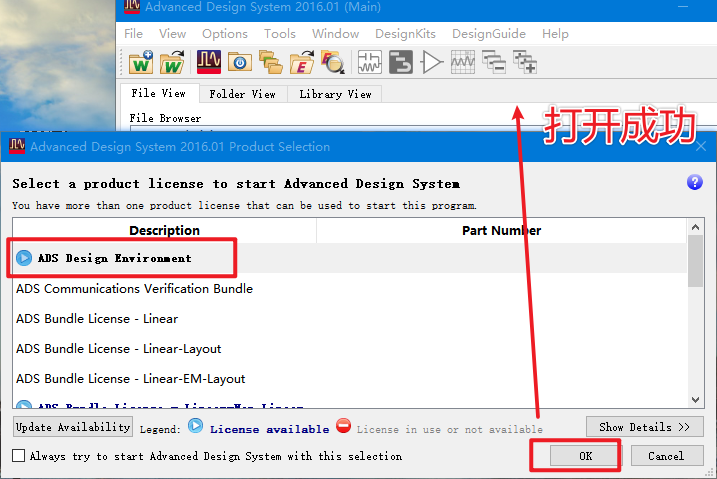
Task: Open the DesignKits menu
Action: tap(406, 34)
